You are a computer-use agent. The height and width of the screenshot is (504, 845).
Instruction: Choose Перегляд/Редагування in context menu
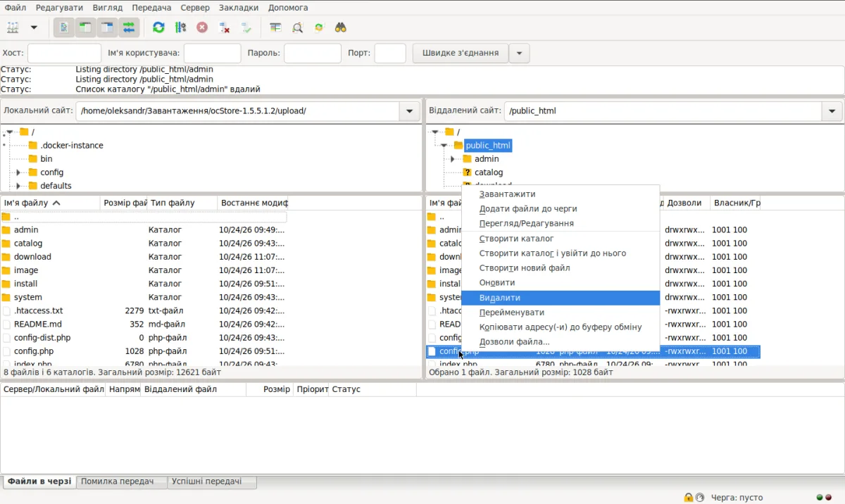[561, 223]
